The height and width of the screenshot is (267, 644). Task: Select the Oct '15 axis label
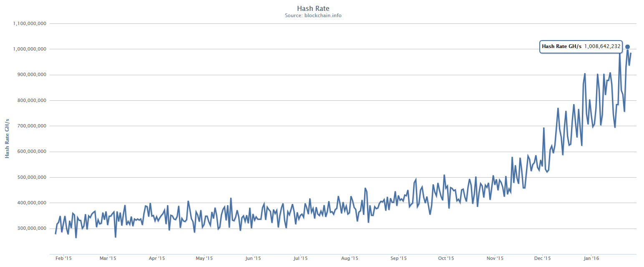tap(446, 258)
